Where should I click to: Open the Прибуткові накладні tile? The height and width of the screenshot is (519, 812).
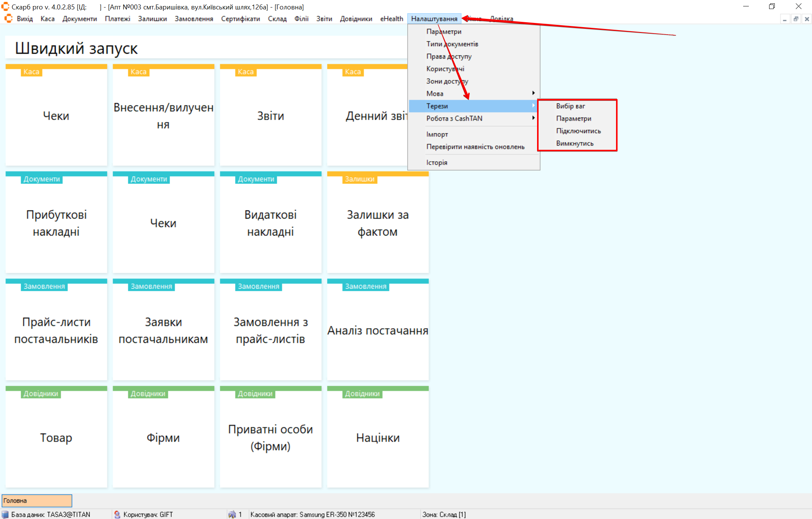56,223
